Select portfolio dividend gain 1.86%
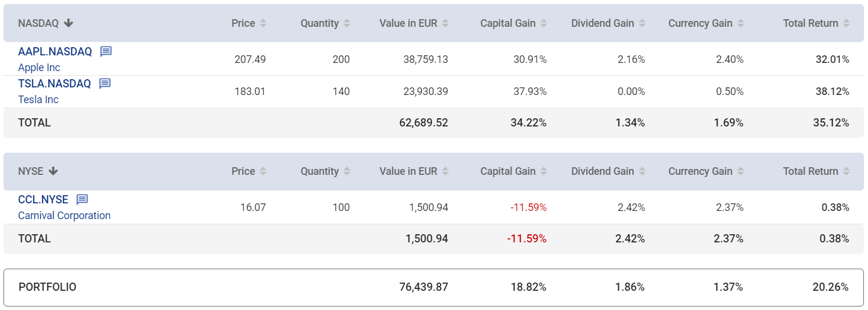Viewport: 868px width, 310px height. [631, 287]
